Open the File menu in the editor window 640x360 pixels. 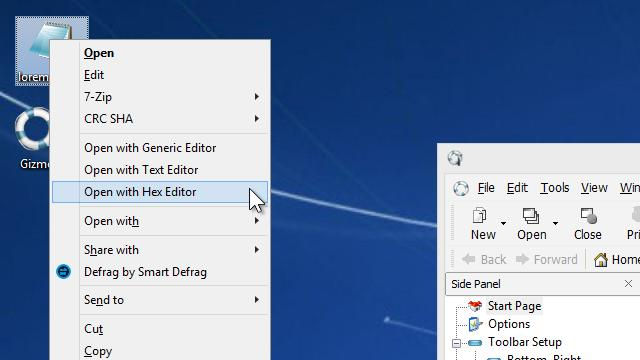click(x=486, y=188)
